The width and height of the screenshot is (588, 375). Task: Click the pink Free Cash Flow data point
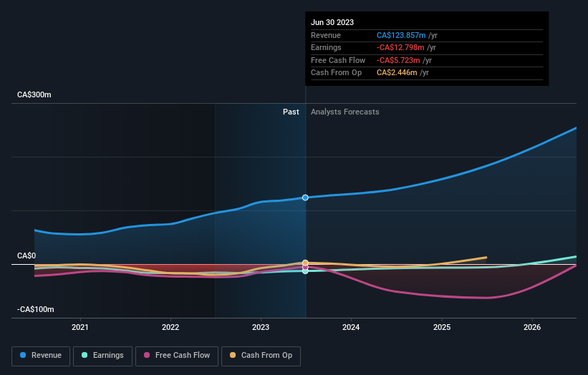point(305,267)
